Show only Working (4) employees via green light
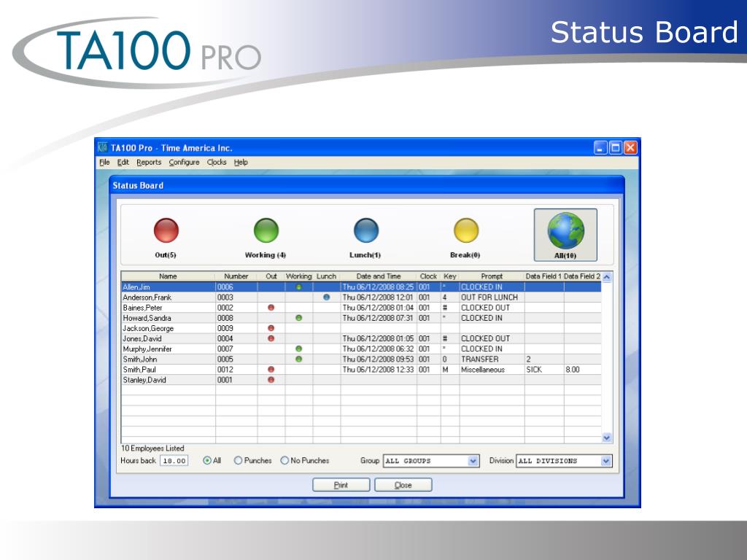 click(x=266, y=231)
